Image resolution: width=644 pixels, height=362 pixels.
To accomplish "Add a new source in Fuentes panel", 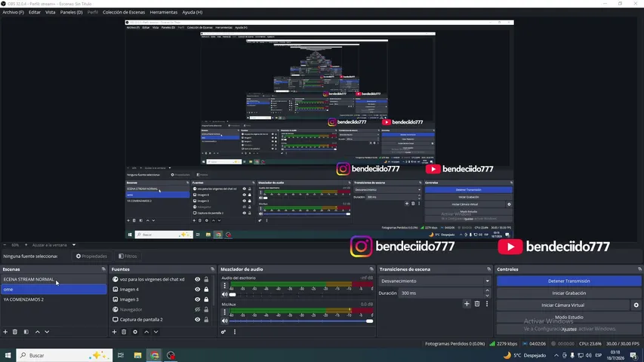I will (114, 332).
